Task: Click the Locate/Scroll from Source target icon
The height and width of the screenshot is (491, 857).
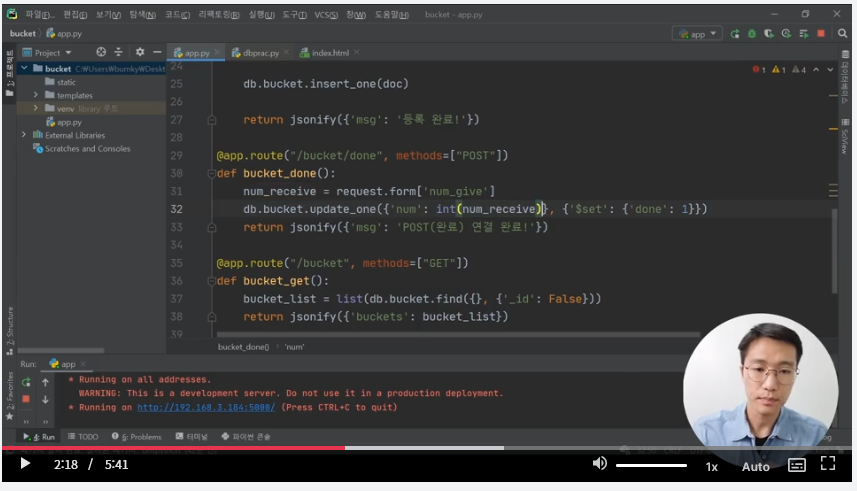Action: [101, 52]
